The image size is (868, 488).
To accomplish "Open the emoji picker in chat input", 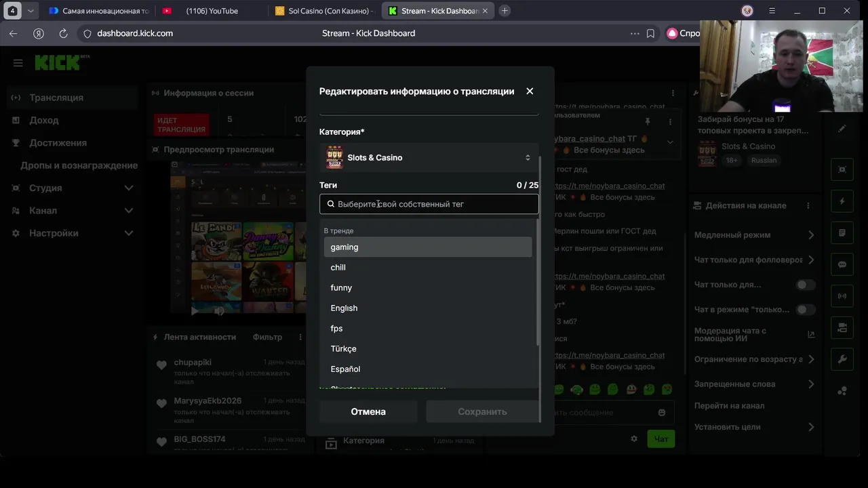I will coord(662,412).
